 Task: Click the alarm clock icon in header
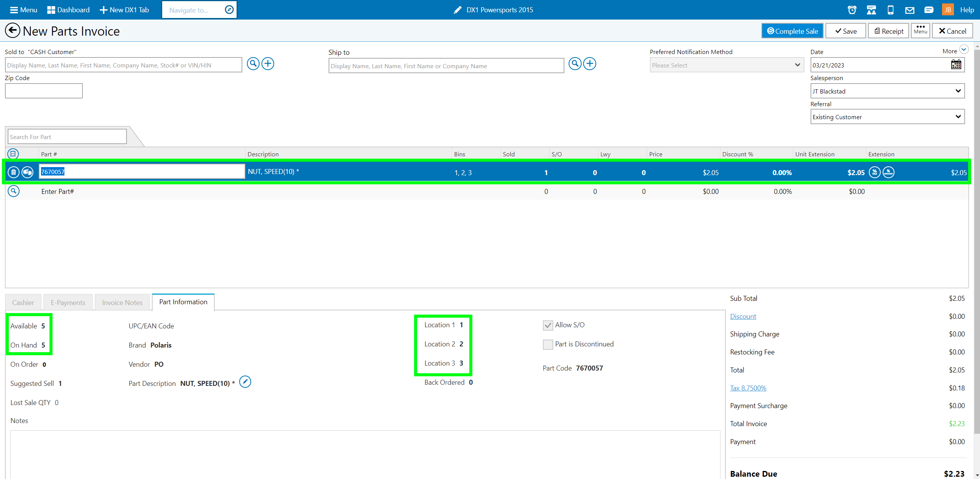[x=852, y=10]
